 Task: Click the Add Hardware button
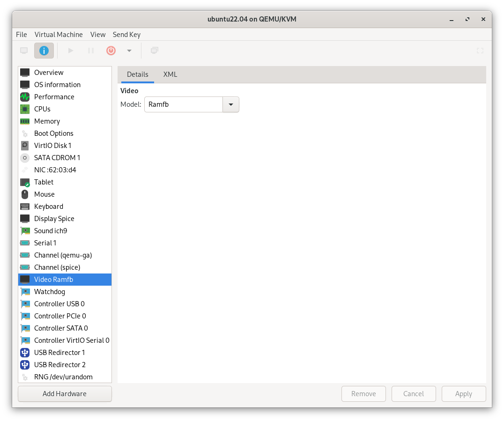(65, 394)
